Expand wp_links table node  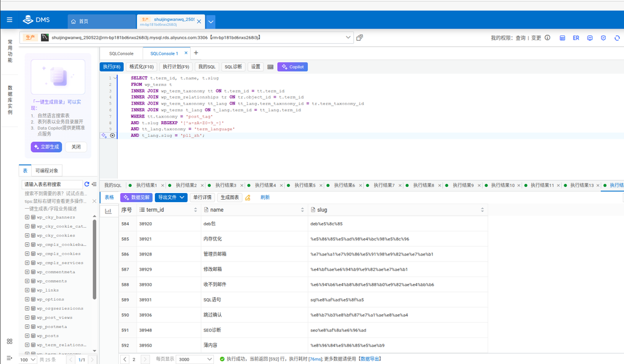pos(27,290)
